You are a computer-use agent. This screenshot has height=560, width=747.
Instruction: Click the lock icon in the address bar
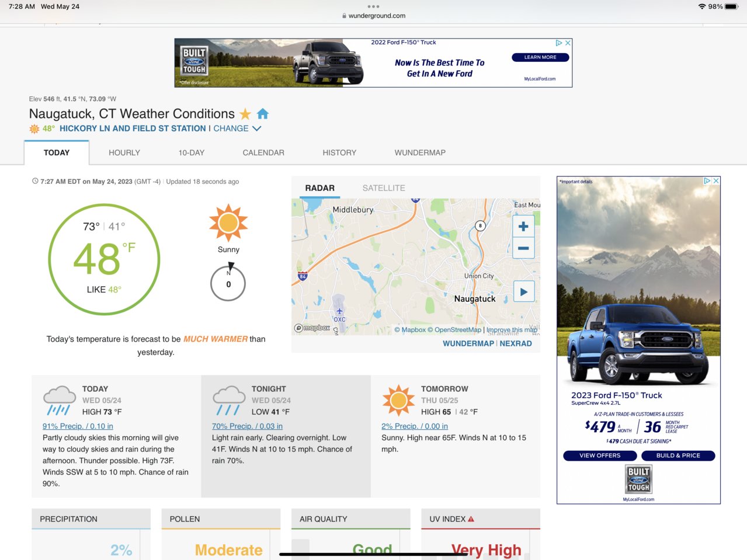pyautogui.click(x=345, y=16)
